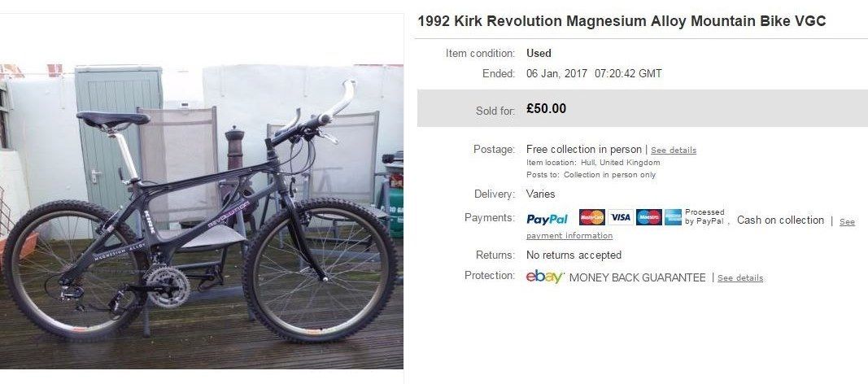
Task: Click the MasterCard payment icon
Action: pos(591,217)
